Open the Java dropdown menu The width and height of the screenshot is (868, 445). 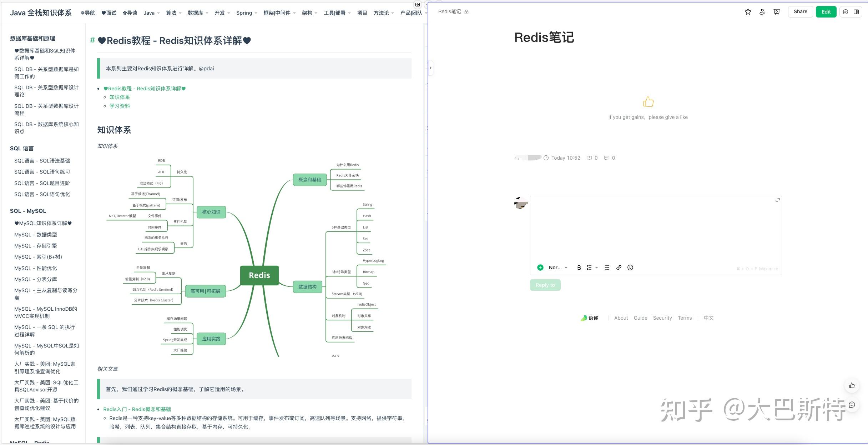[x=151, y=13]
